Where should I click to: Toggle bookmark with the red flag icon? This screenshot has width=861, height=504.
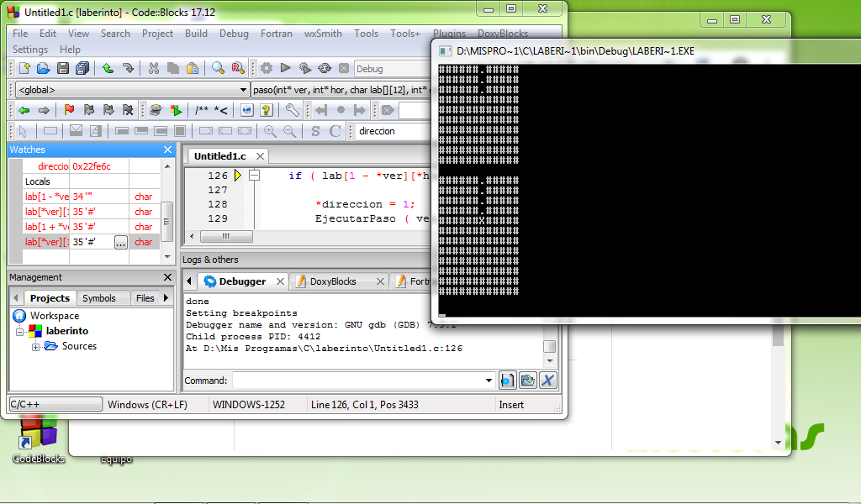[x=69, y=110]
